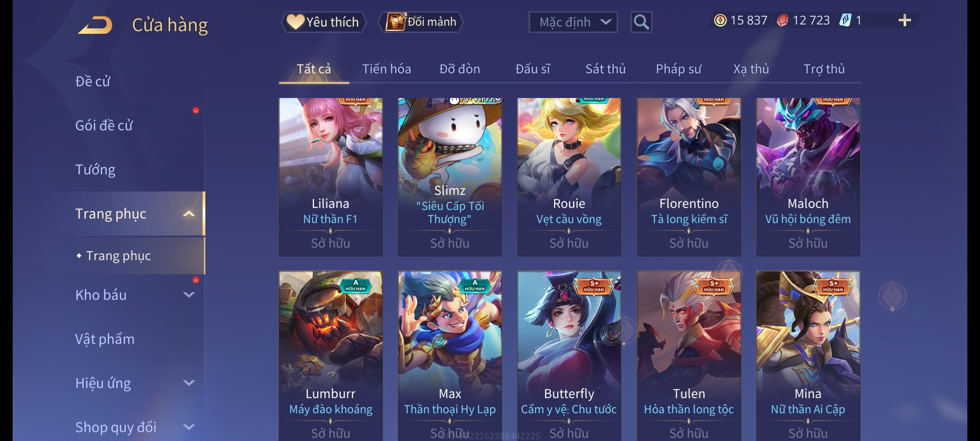Switch to the Tiến hóa tab

point(387,69)
